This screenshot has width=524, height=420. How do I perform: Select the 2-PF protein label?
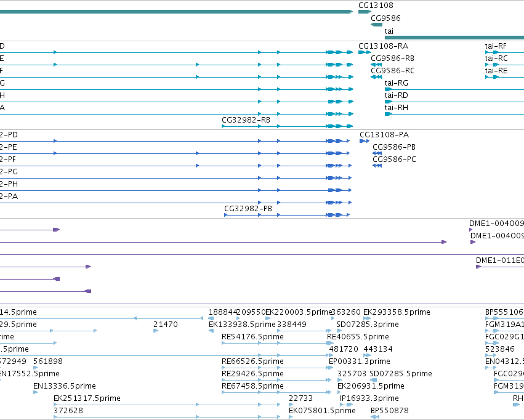tap(8, 160)
